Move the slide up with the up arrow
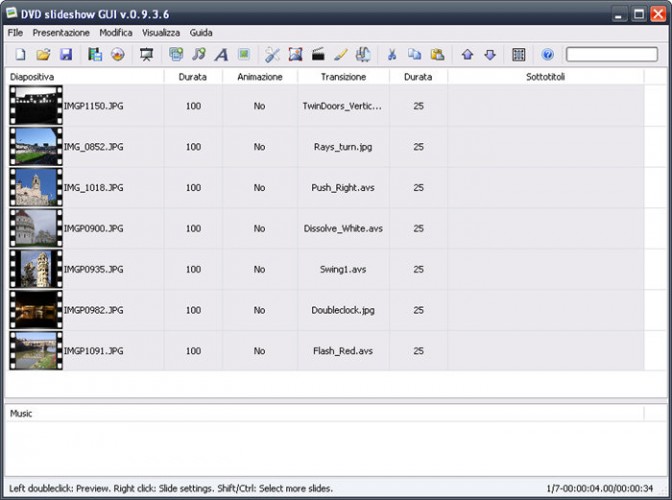This screenshot has width=672, height=500. coord(467,55)
